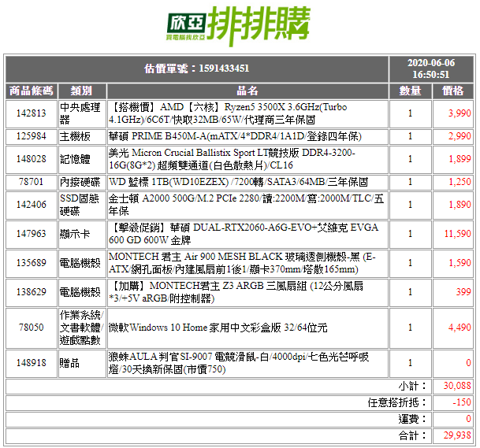Click 電腦機殼 category in the Z3 ARGB row
This screenshot has width=480, height=448.
coord(82,292)
